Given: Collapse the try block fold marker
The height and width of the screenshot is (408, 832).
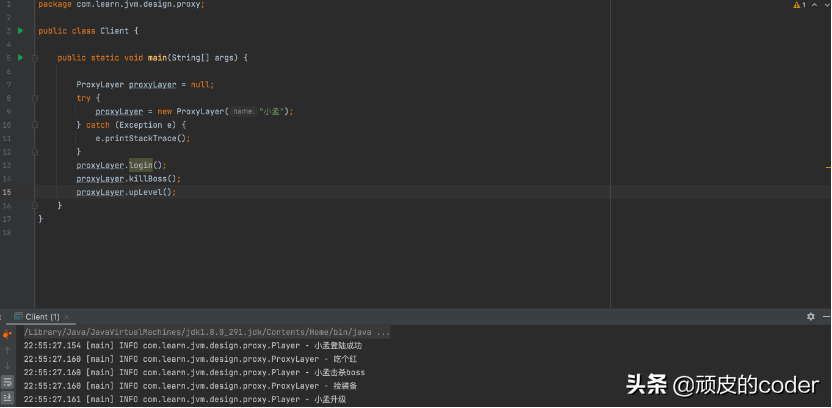Looking at the screenshot, I should click(x=35, y=98).
